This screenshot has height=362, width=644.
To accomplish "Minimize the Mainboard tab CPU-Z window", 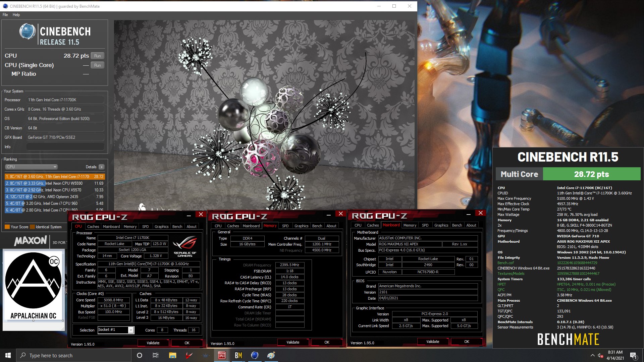I will click(469, 214).
